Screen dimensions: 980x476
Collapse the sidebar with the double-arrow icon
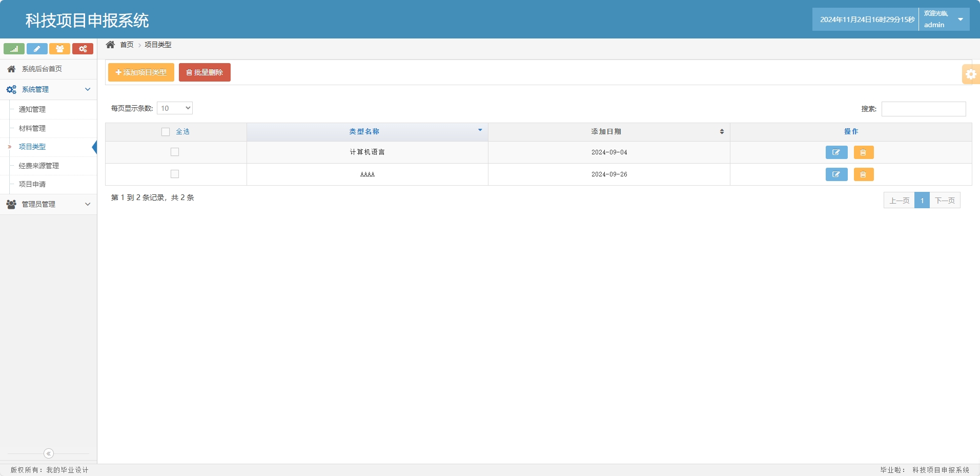[49, 453]
